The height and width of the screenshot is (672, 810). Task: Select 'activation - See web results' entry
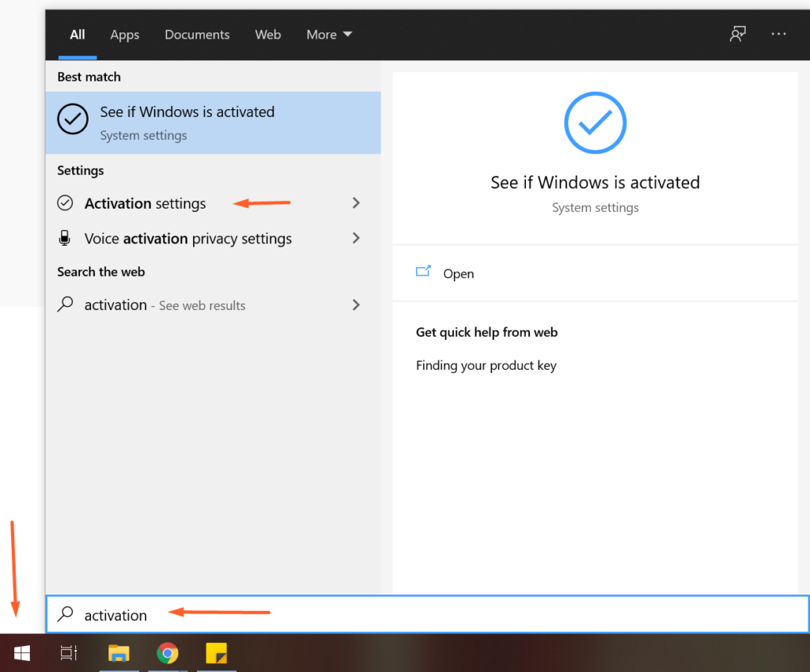(x=213, y=304)
